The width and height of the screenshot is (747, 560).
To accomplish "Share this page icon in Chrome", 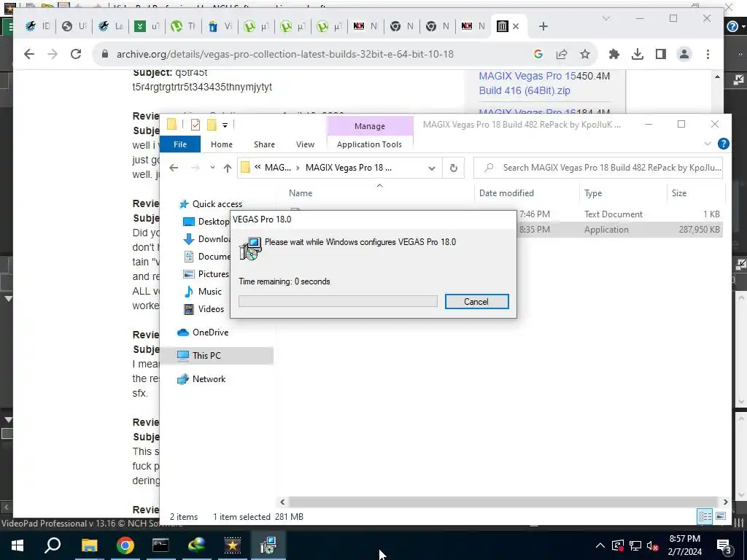I will click(x=562, y=54).
